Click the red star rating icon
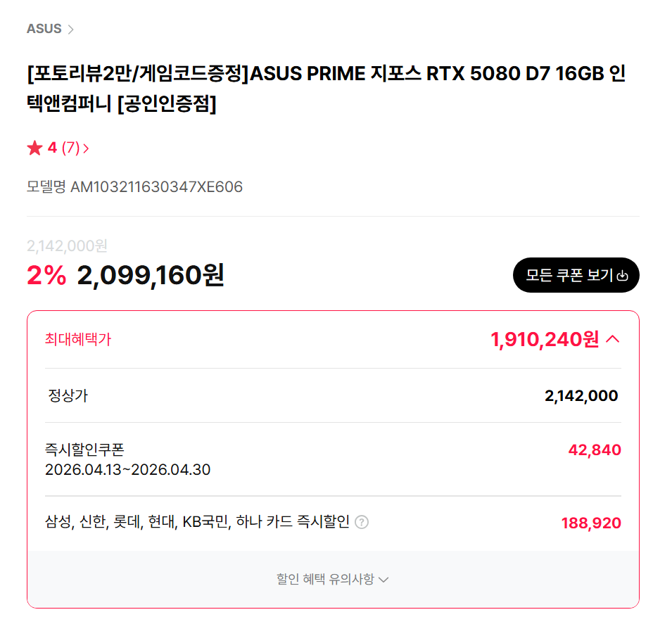 click(x=34, y=148)
